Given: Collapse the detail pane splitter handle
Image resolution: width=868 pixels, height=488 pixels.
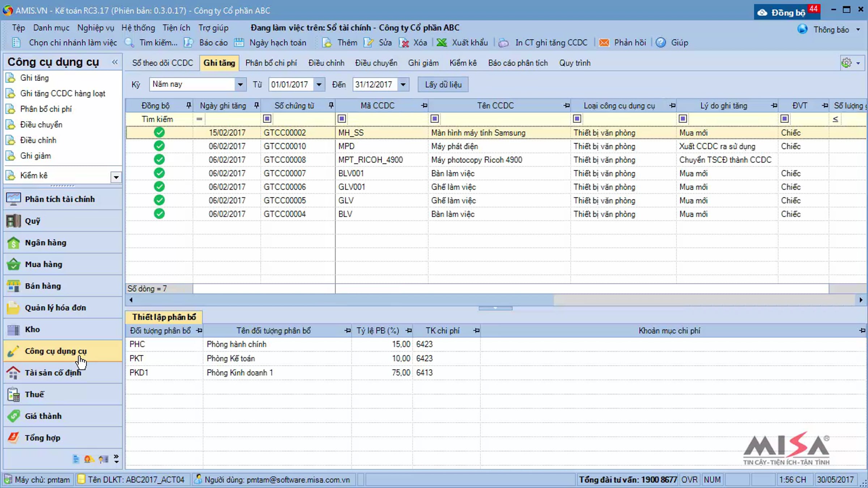Looking at the screenshot, I should click(495, 308).
